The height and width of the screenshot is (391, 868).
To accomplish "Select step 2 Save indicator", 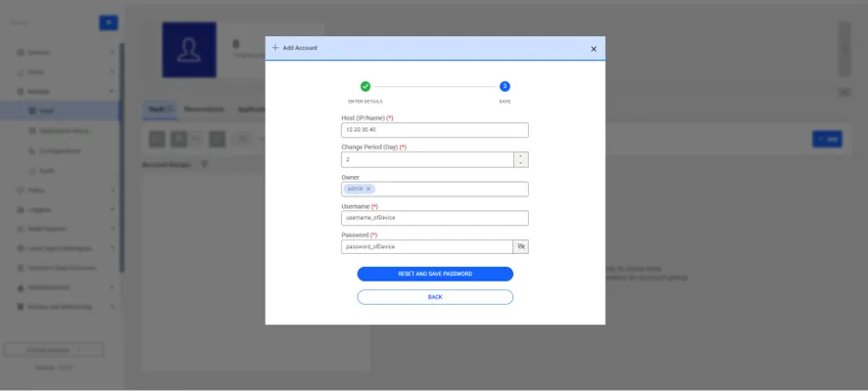I will click(x=504, y=86).
